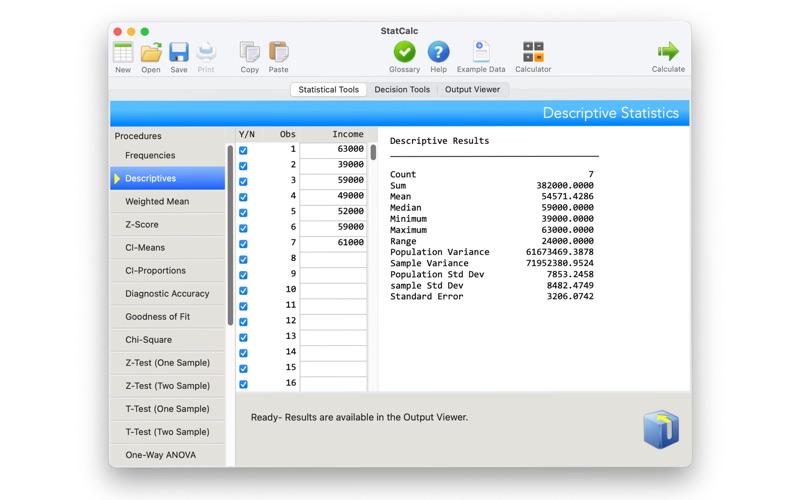Choose the One-Way ANOVA procedure
The height and width of the screenshot is (500, 800).
coord(167,455)
